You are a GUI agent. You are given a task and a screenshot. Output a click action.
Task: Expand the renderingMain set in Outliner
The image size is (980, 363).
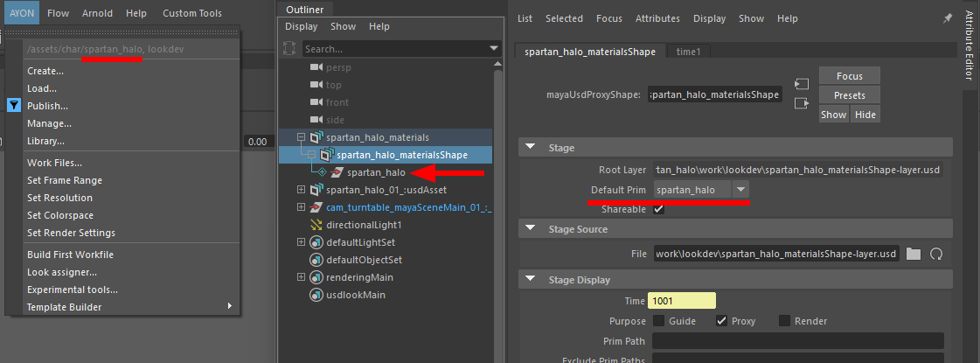[302, 277]
